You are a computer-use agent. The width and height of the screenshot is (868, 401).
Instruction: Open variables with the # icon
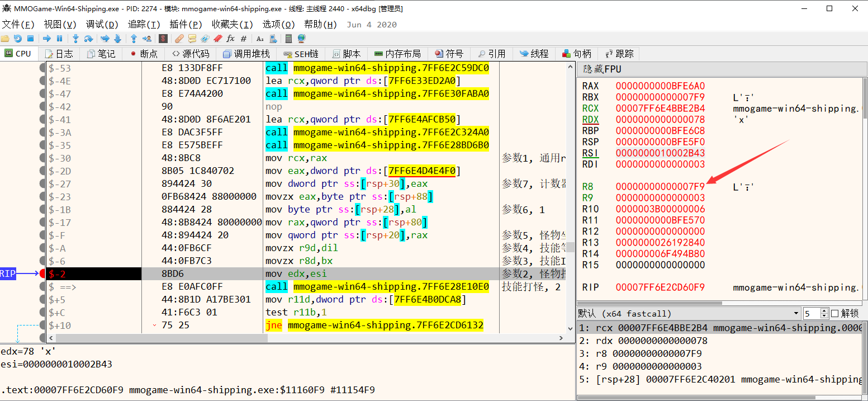tap(244, 39)
